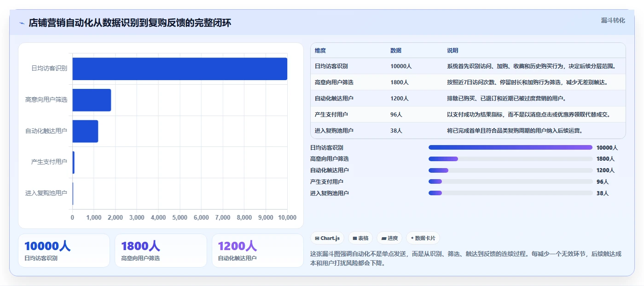
Task: Click the 日均访客识别 cell in the table
Action: coord(331,66)
